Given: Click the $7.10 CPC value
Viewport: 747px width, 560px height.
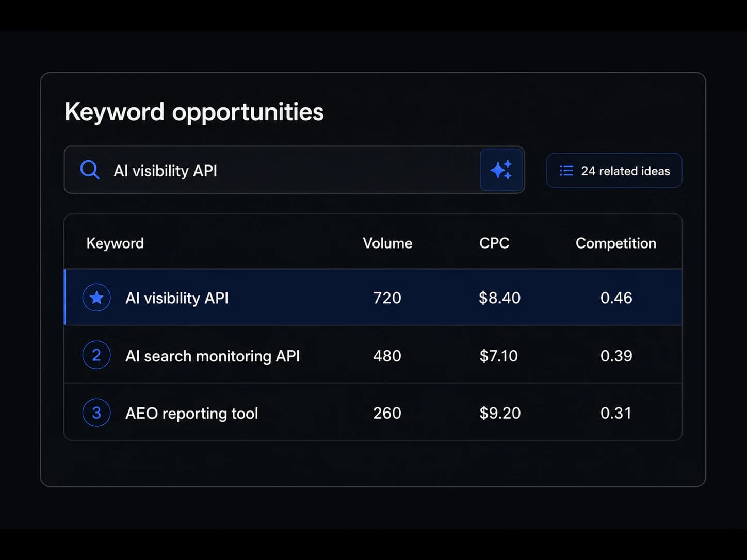Looking at the screenshot, I should coord(498,356).
